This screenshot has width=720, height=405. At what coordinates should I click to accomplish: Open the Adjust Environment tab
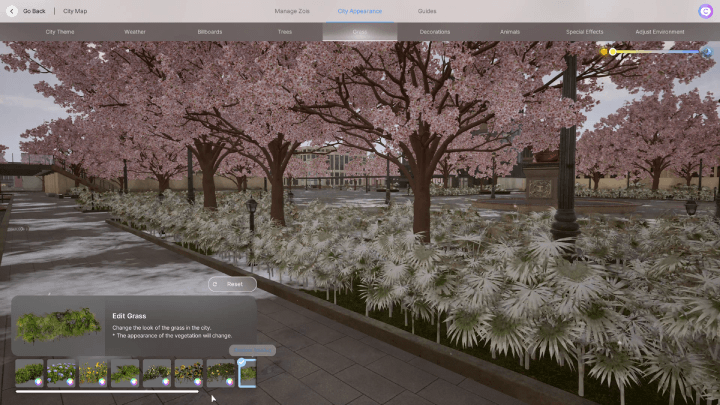click(660, 32)
